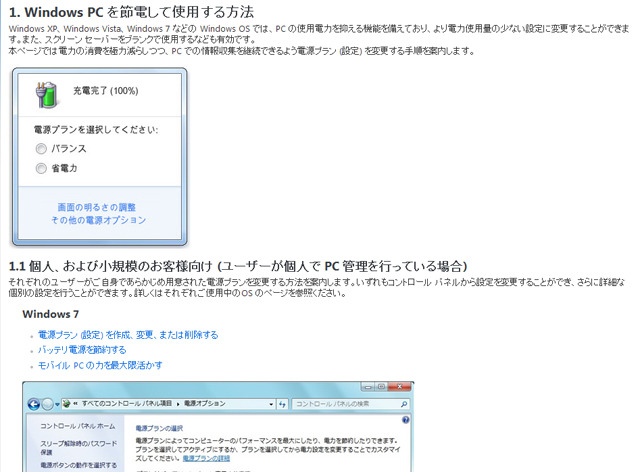Click the address bar refresh icon
This screenshot has height=472, width=640.
tap(282, 404)
